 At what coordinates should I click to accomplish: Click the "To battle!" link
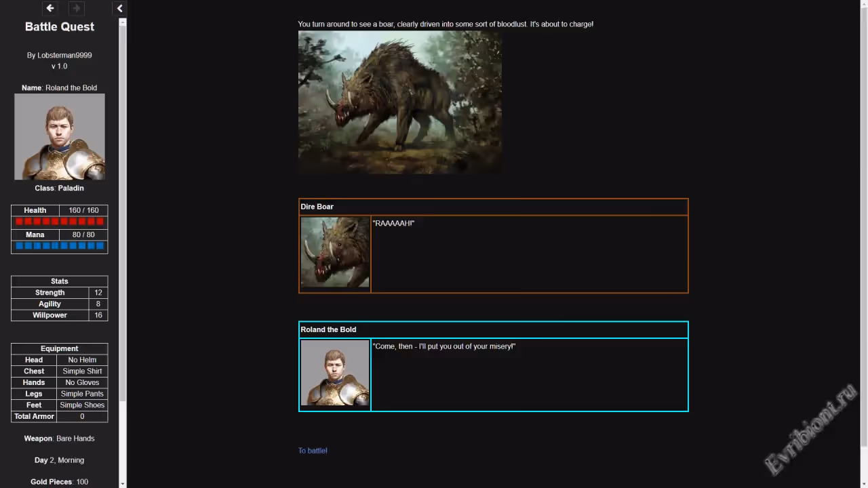(313, 451)
